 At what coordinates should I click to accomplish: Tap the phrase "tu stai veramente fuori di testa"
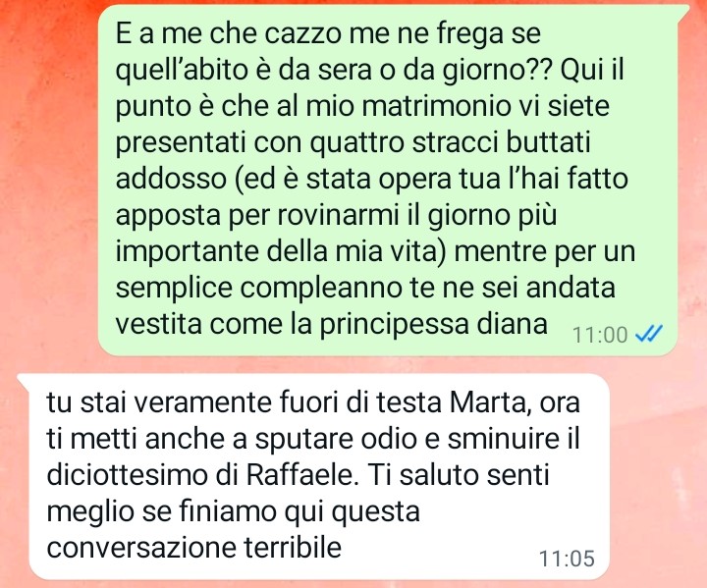coord(244,402)
